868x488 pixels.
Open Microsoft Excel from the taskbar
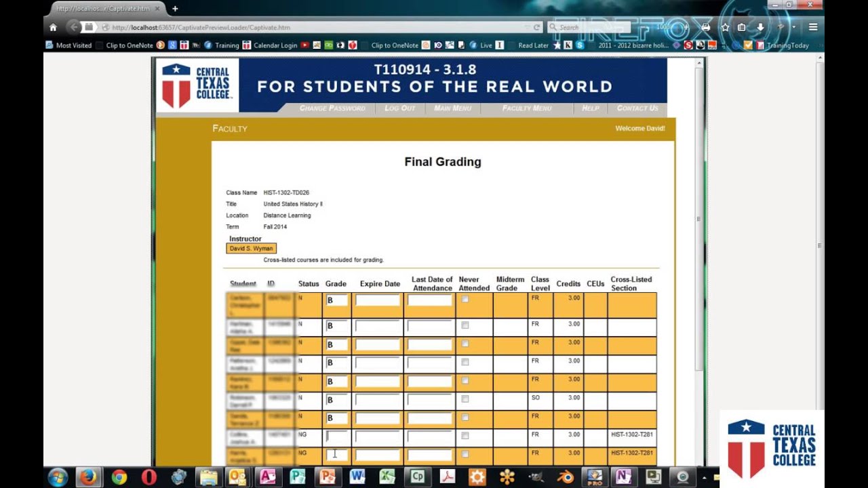[x=387, y=476]
